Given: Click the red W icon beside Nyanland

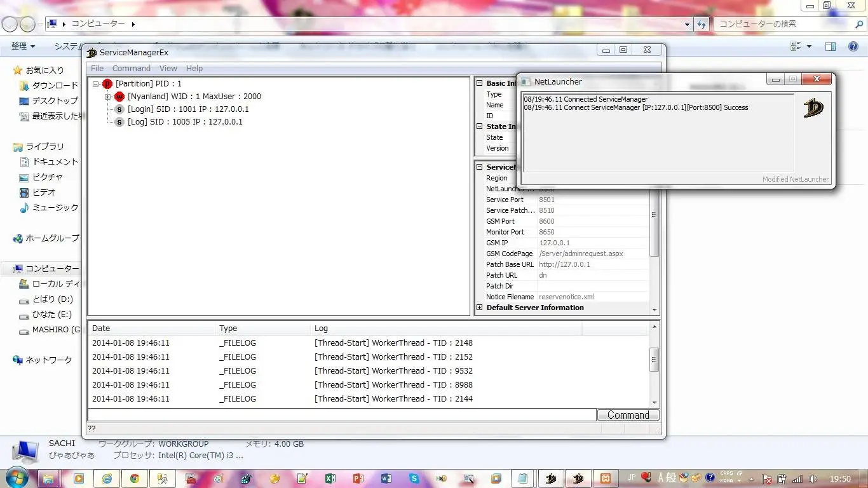Looking at the screenshot, I should coord(119,97).
